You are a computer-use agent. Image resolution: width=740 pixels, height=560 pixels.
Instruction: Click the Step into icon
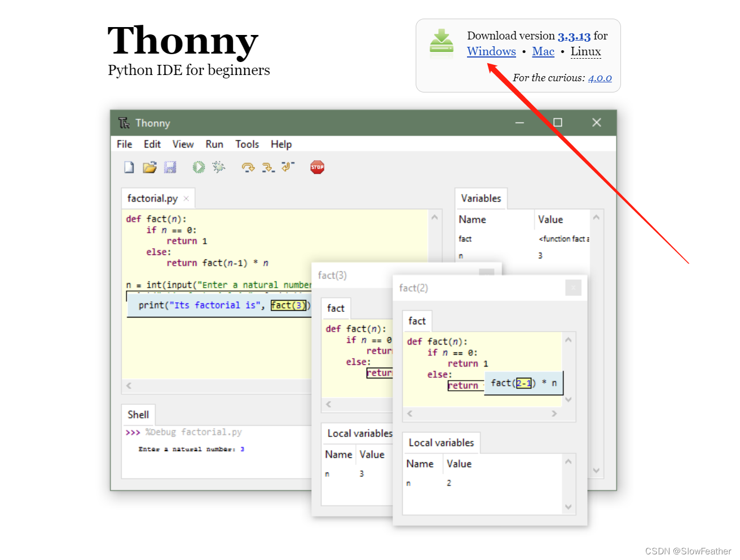268,167
